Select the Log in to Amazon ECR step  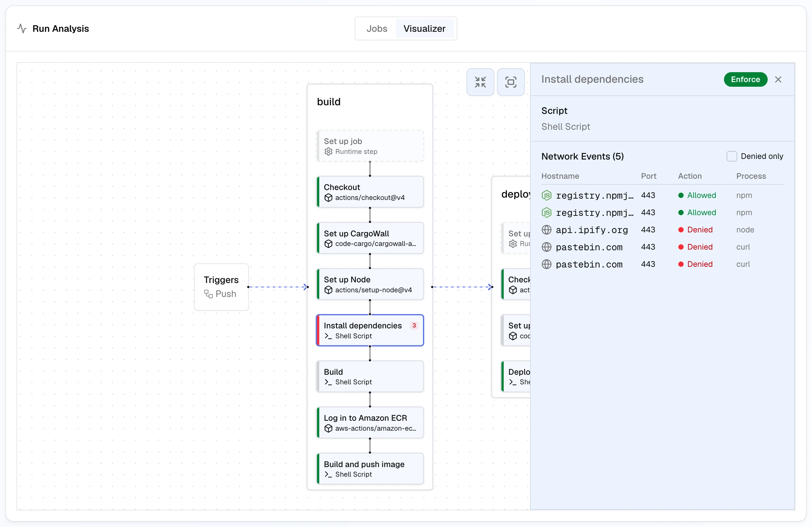click(370, 422)
